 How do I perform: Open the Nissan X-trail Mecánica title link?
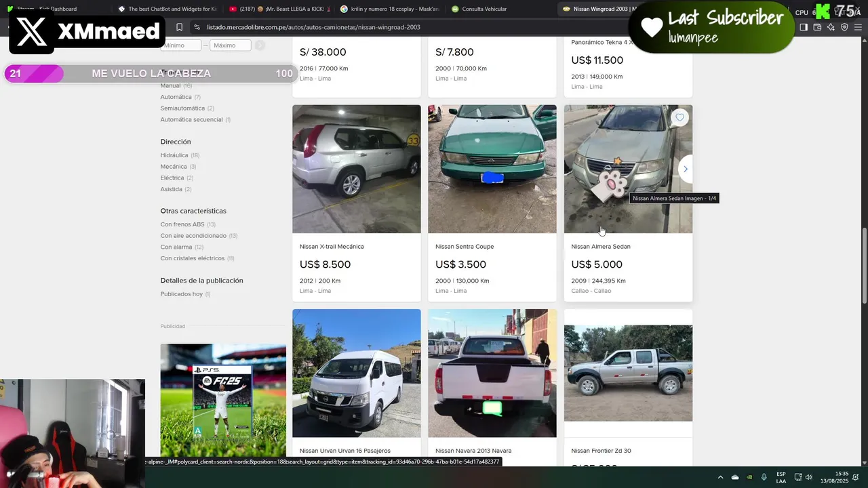[332, 247]
